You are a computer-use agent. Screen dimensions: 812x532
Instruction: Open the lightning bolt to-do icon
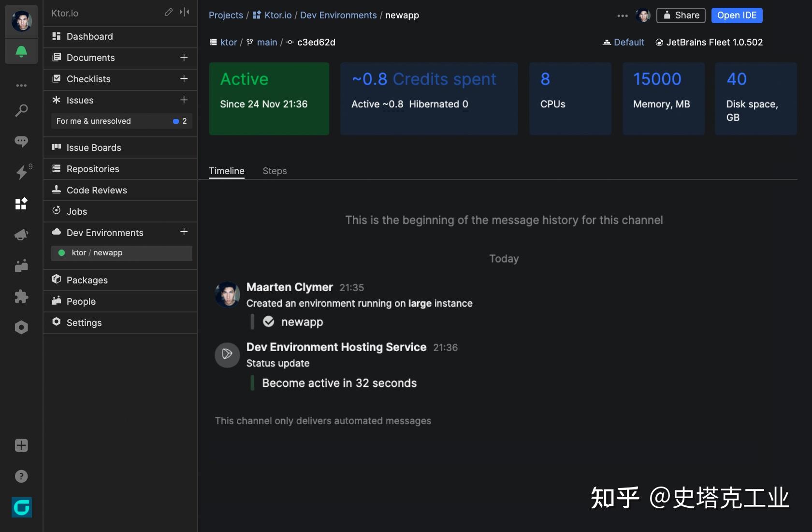pyautogui.click(x=22, y=172)
